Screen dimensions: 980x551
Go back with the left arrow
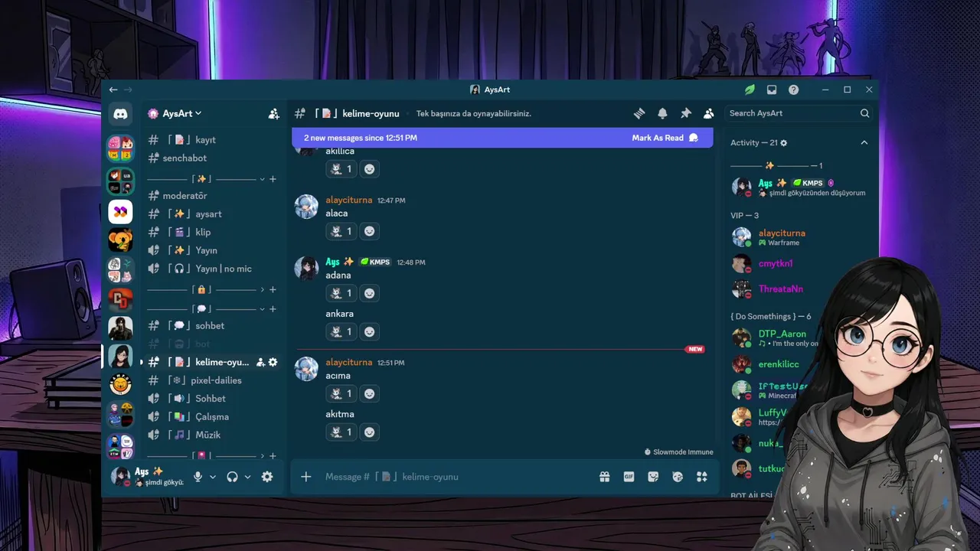pos(113,90)
